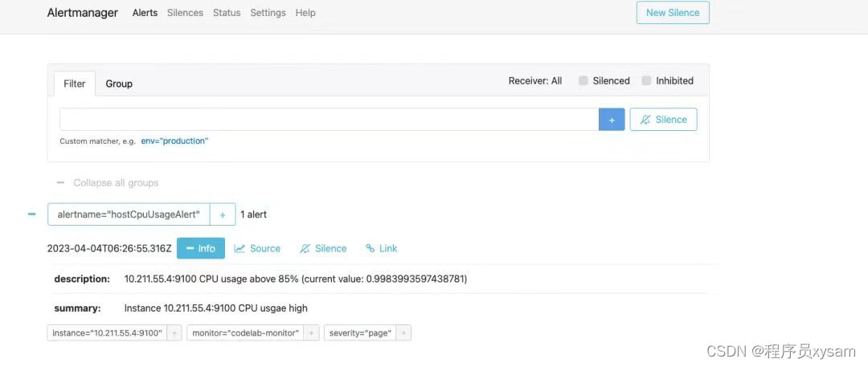Open the Silences menu item

185,13
